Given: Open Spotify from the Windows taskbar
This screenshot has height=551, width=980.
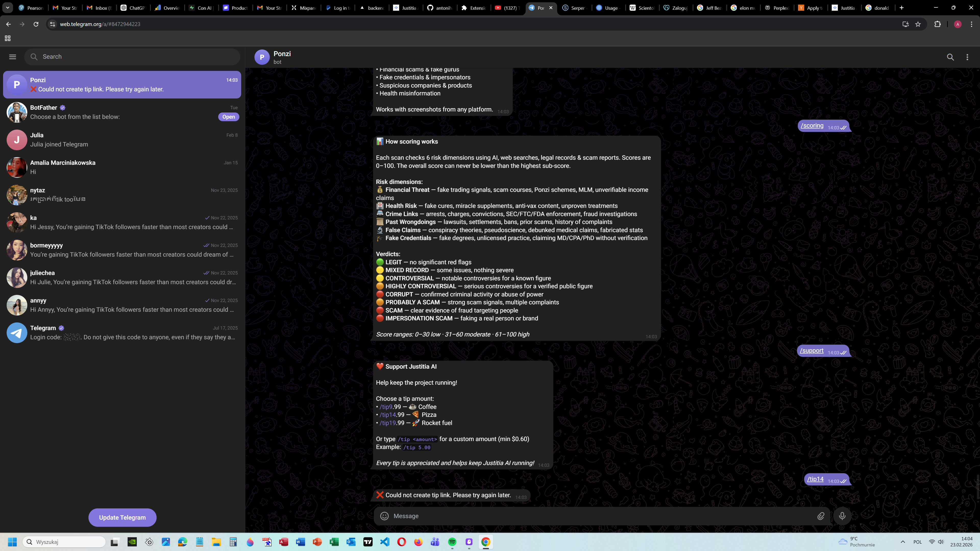Looking at the screenshot, I should pos(452,542).
